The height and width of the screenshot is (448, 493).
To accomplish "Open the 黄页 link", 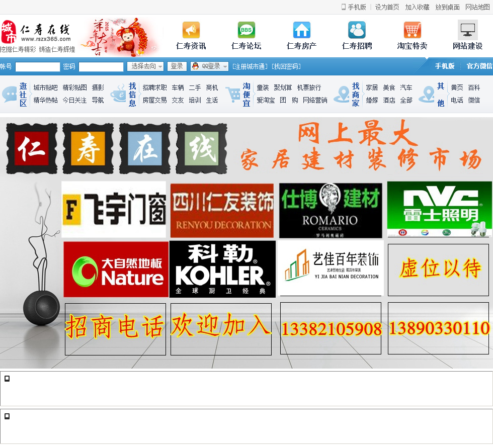I will [x=457, y=87].
